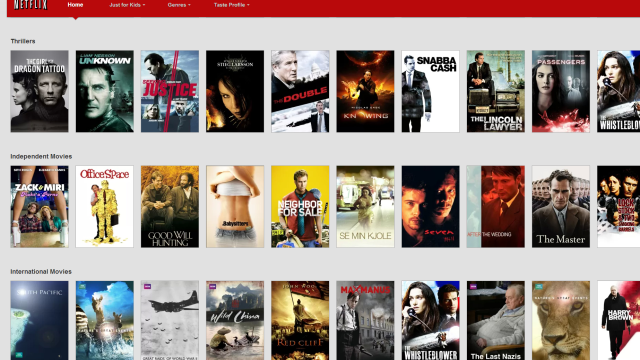Select the Lock Stock poster
Screen dimensions: 640x360
coord(618,207)
